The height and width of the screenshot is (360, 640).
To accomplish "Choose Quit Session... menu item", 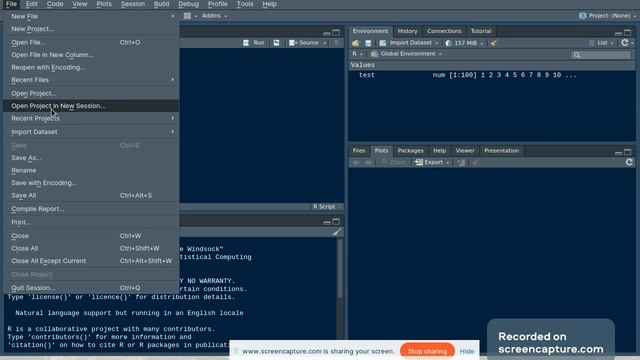I will click(x=91, y=288).
